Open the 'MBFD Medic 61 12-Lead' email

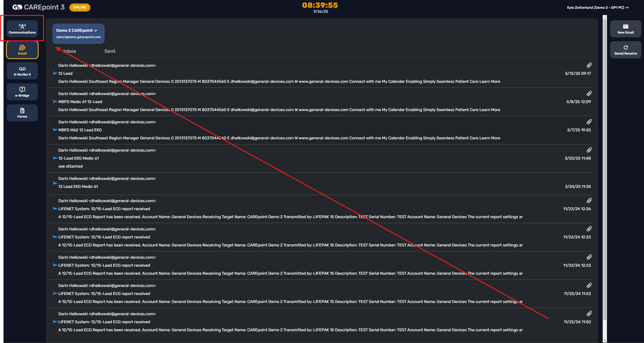[x=322, y=102]
